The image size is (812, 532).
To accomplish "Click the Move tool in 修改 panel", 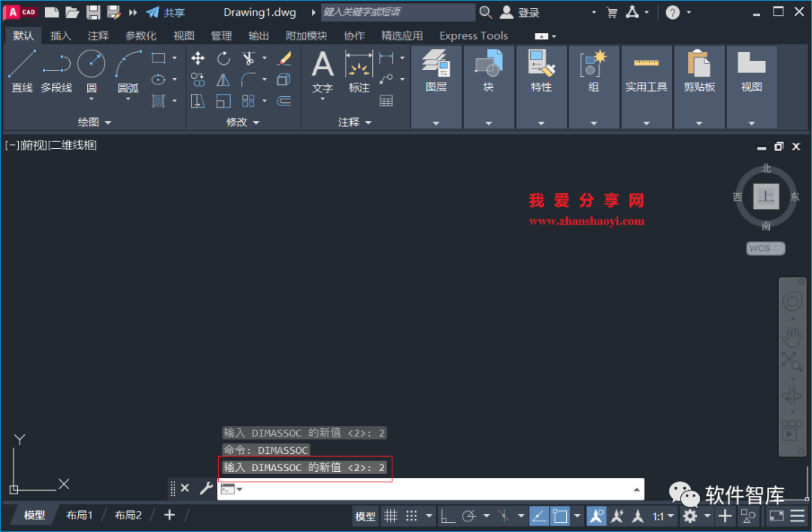I will tap(198, 58).
